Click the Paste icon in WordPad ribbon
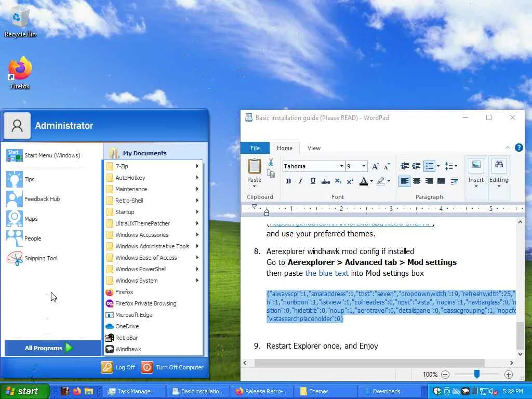 tap(254, 167)
